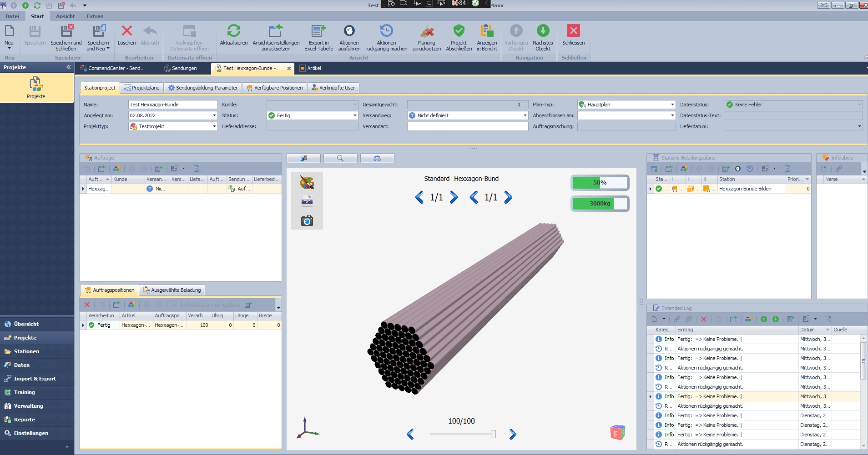Image resolution: width=868 pixels, height=455 pixels.
Task: Click the balance scale button above 3D view
Action: pyautogui.click(x=377, y=158)
